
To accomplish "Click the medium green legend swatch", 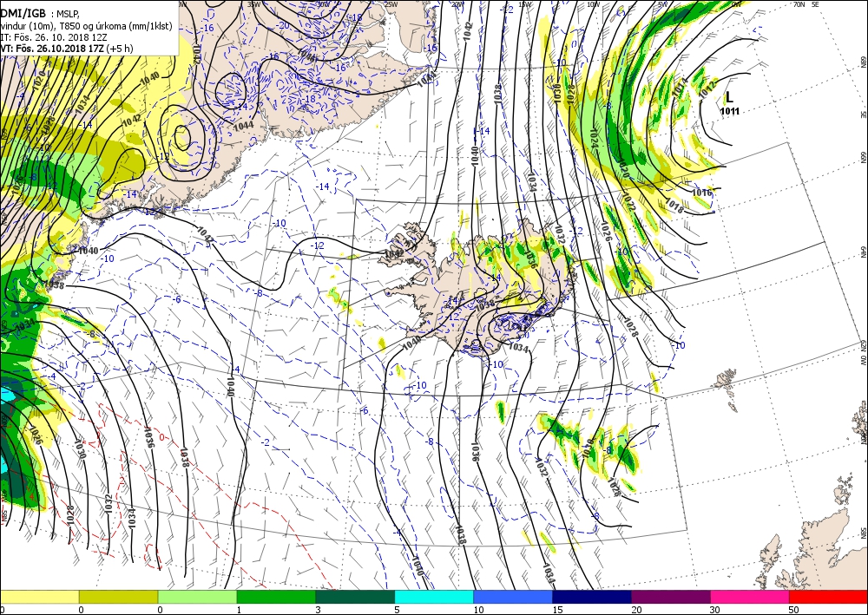I will click(x=276, y=597).
